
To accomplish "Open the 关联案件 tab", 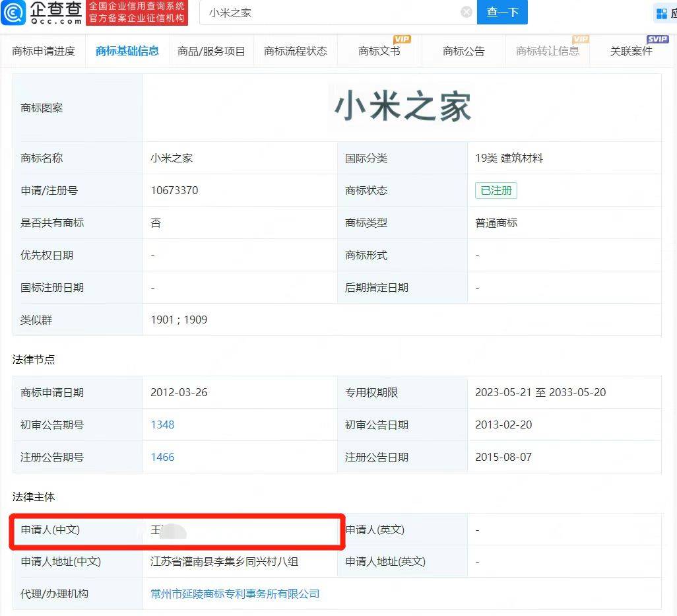I will pos(631,51).
